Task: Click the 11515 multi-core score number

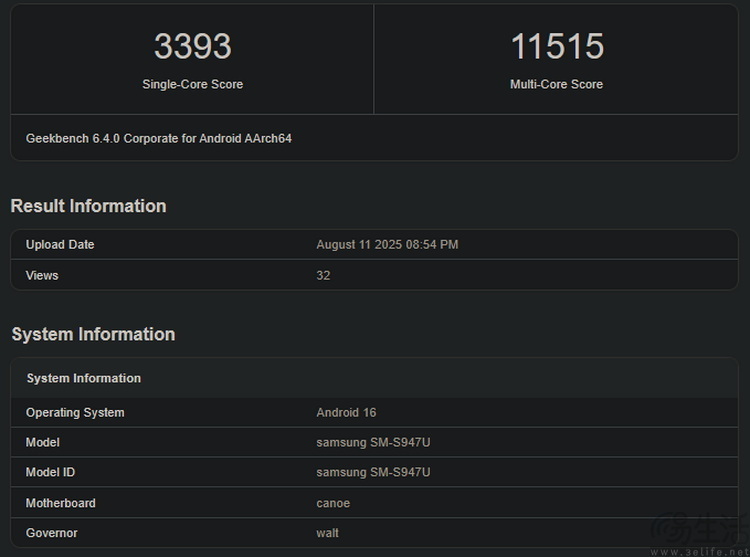Action: pos(557,46)
